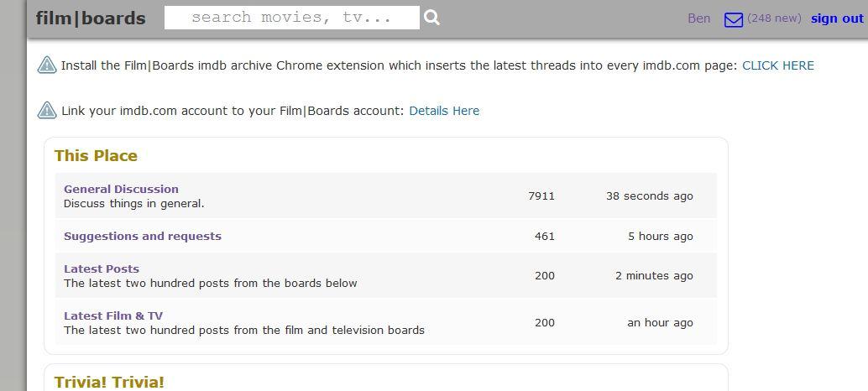The image size is (868, 391).
Task: Click the warning icon beside extension notice
Action: (x=47, y=65)
